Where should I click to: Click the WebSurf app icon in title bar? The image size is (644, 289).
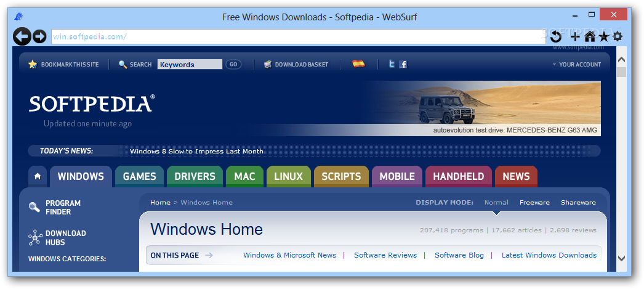(x=18, y=17)
